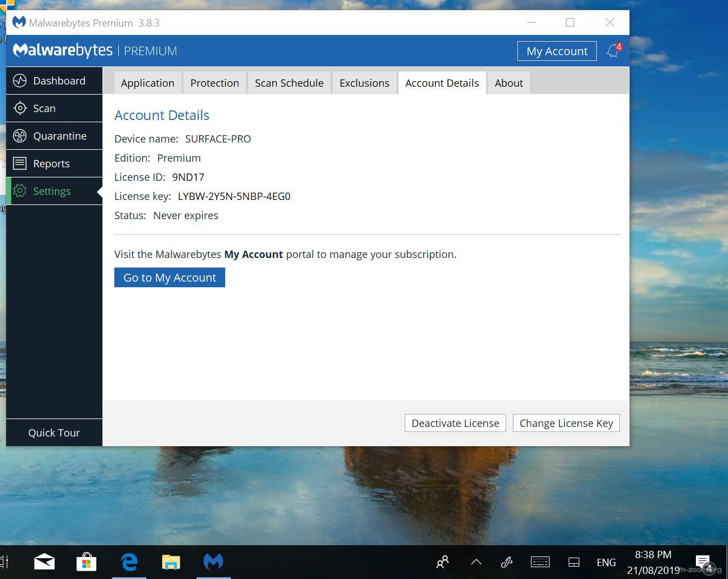Click the touchpad icon in the tray
Viewport: 728px width, 579px height.
tap(574, 562)
